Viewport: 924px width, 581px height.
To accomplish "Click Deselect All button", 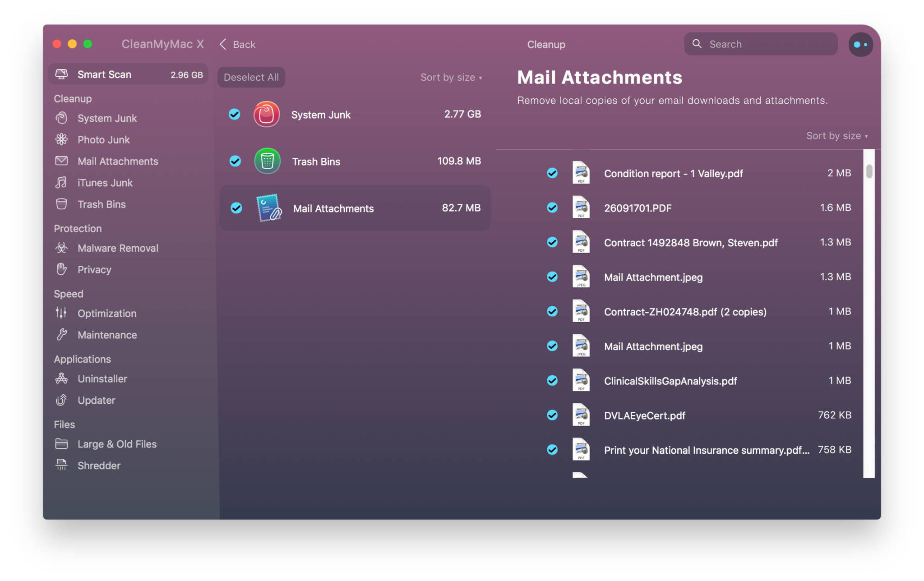I will click(x=251, y=77).
